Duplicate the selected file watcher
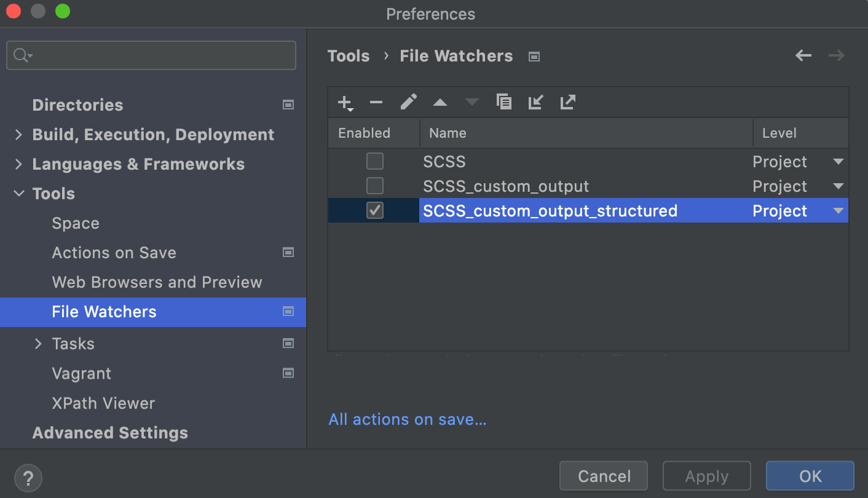Image resolution: width=868 pixels, height=498 pixels. [x=503, y=102]
